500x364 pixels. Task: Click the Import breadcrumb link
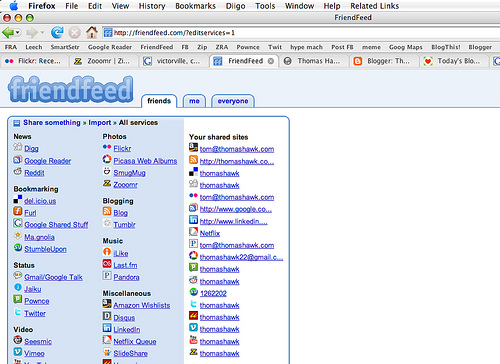click(x=100, y=123)
